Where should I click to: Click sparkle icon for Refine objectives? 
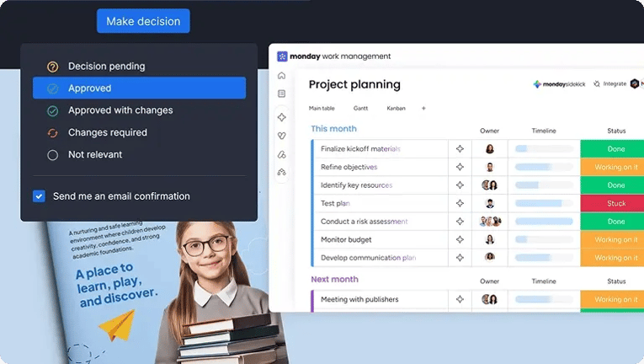pyautogui.click(x=460, y=167)
